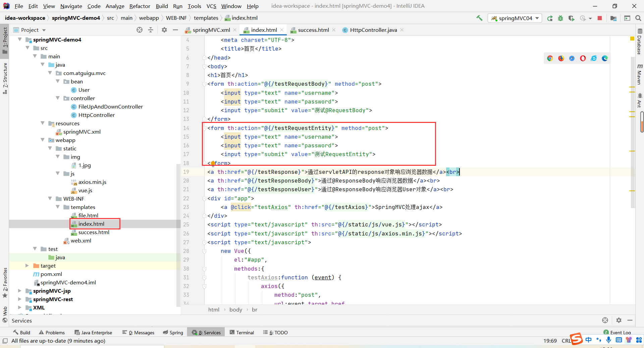Open the Database side tool window
The image size is (644, 348).
640,42
